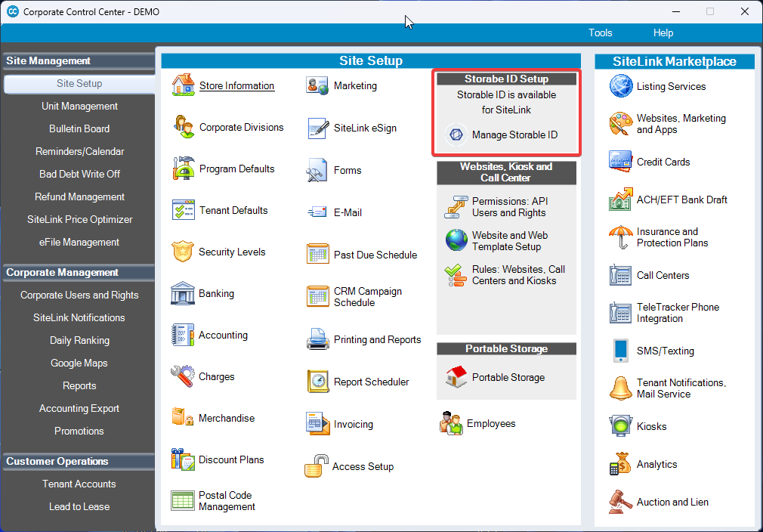Open the Tenant Defaults checklist icon
The width and height of the screenshot is (763, 532).
click(x=183, y=210)
